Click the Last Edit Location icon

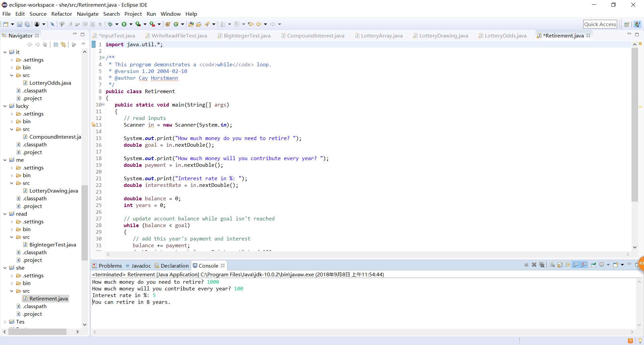pos(250,24)
